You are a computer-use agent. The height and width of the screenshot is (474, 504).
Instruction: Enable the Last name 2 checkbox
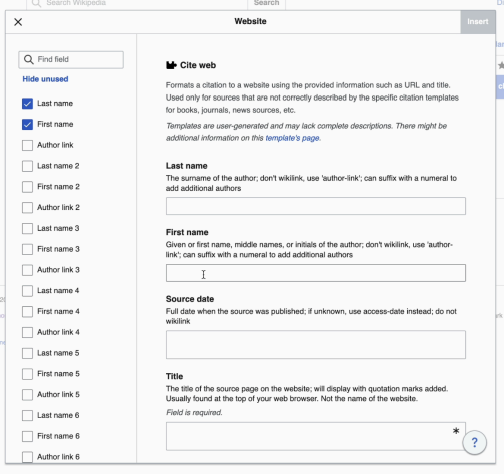tap(27, 166)
